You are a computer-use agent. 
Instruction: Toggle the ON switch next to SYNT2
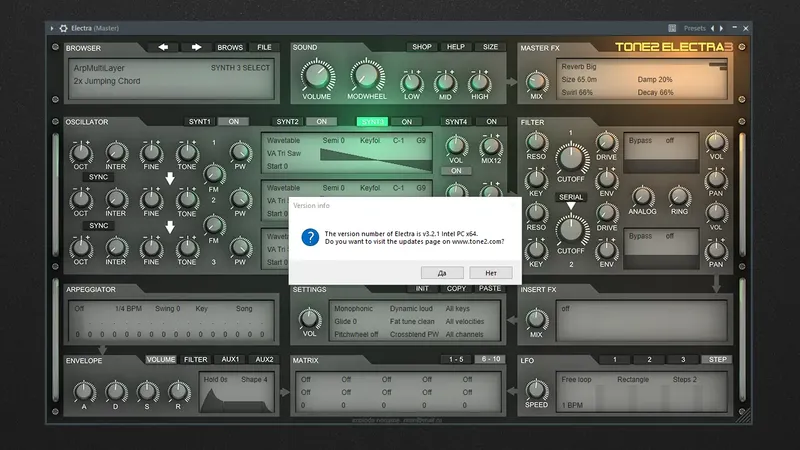pyautogui.click(x=321, y=121)
